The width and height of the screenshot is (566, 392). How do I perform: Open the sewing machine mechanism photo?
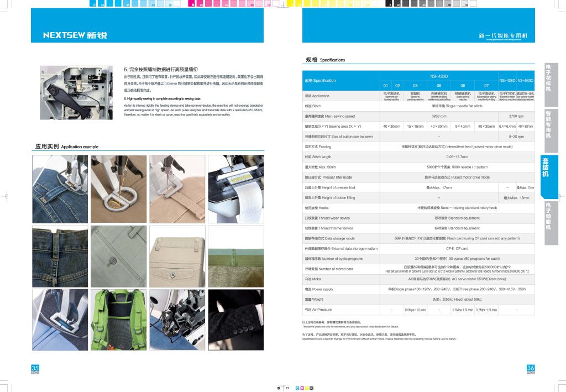pyautogui.click(x=76, y=92)
